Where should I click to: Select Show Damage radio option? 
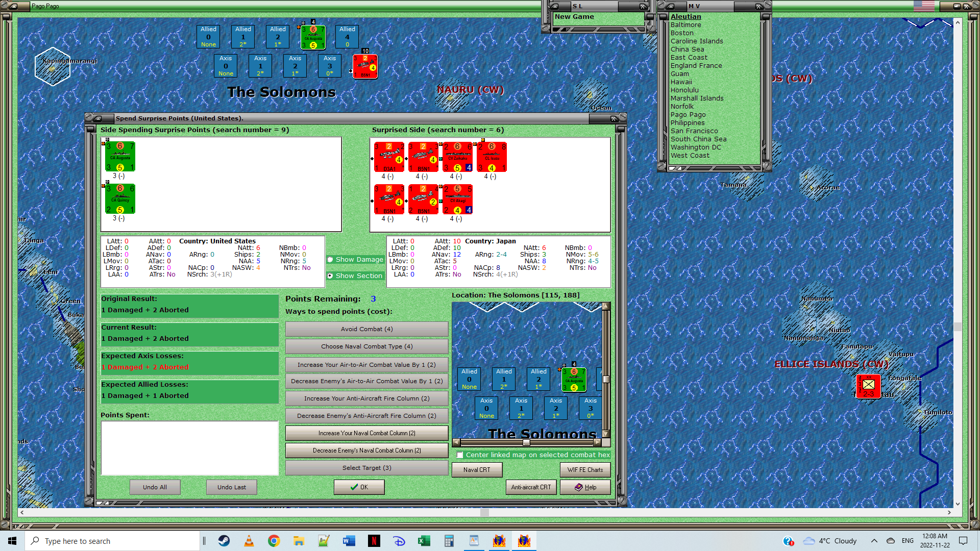click(330, 260)
